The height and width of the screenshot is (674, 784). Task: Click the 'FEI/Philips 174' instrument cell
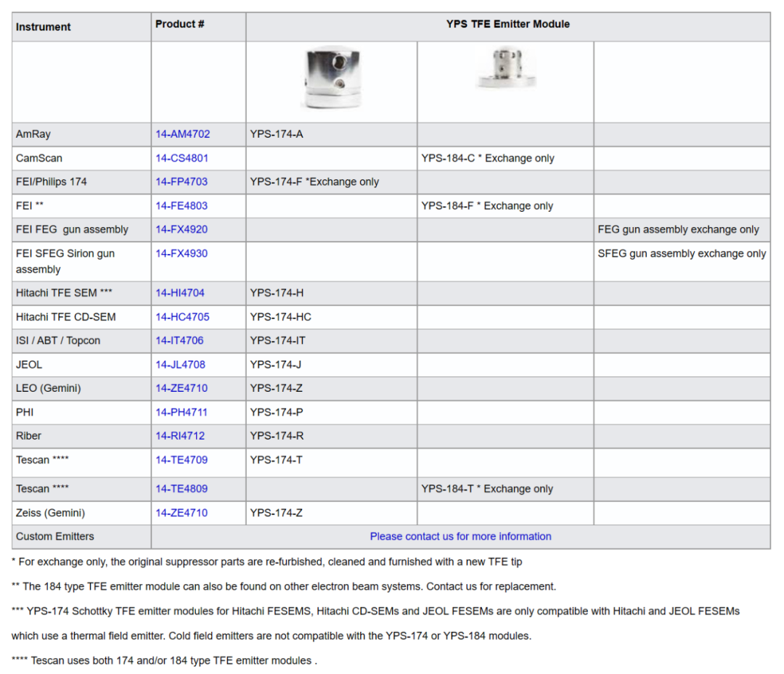[x=81, y=182]
